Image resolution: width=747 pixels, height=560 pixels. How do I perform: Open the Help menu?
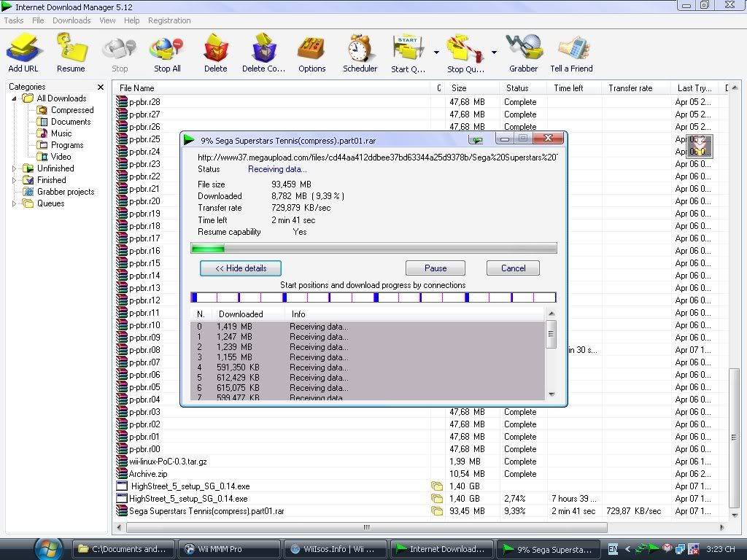[x=131, y=20]
